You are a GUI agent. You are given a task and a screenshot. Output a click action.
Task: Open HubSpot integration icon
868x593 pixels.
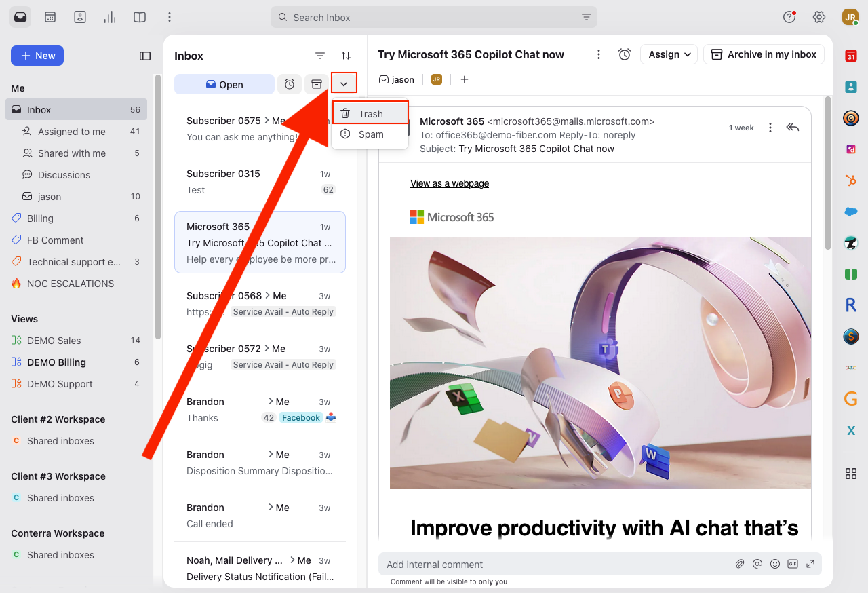tap(850, 180)
